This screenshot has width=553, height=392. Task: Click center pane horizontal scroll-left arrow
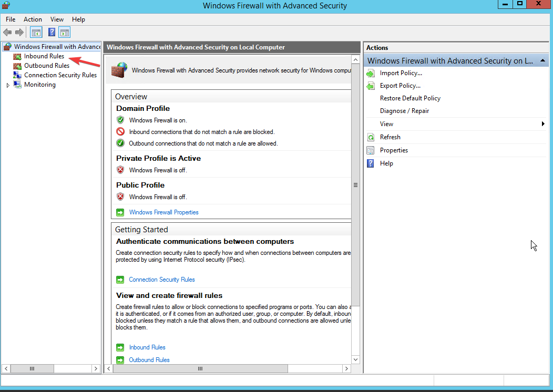[109, 369]
